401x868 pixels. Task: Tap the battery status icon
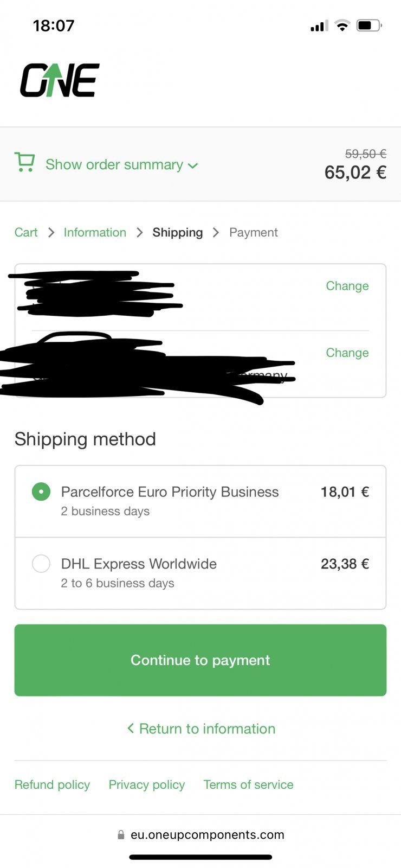[369, 25]
